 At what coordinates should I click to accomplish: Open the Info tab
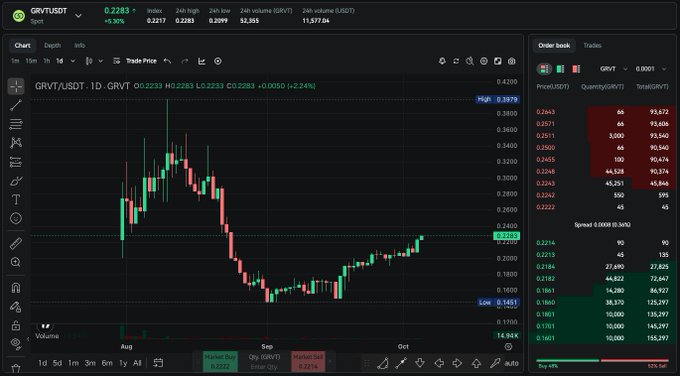click(79, 46)
